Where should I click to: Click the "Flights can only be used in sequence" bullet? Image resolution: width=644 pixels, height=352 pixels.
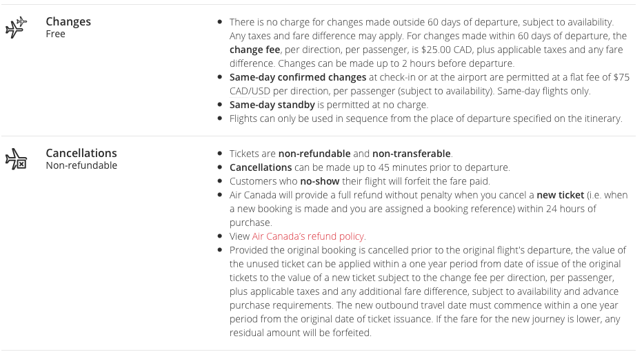[x=425, y=118]
